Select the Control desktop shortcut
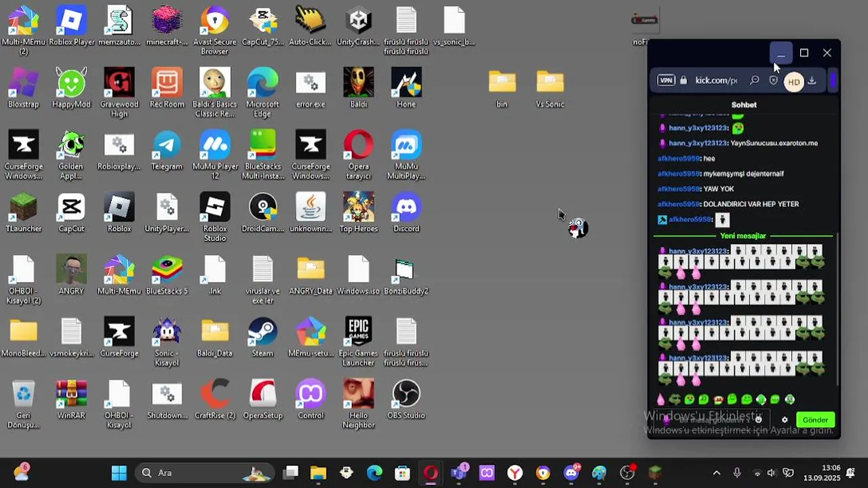 pos(311,400)
